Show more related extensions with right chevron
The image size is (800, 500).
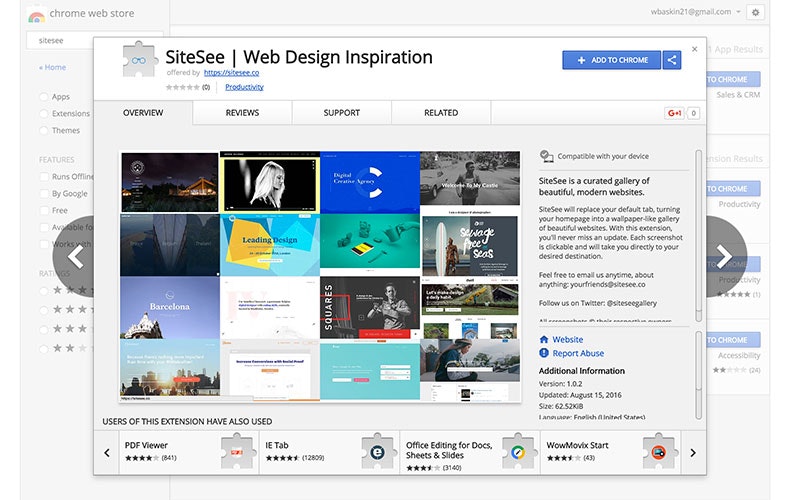click(693, 453)
